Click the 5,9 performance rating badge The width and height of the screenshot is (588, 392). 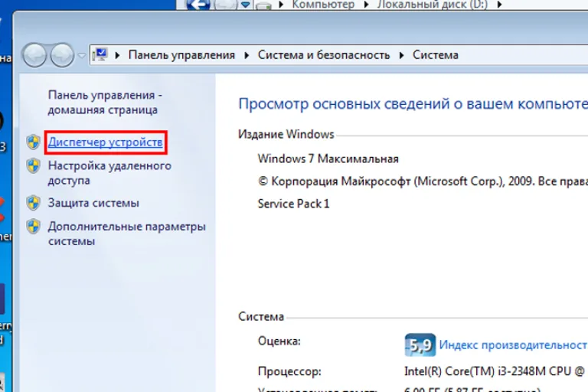(420, 345)
